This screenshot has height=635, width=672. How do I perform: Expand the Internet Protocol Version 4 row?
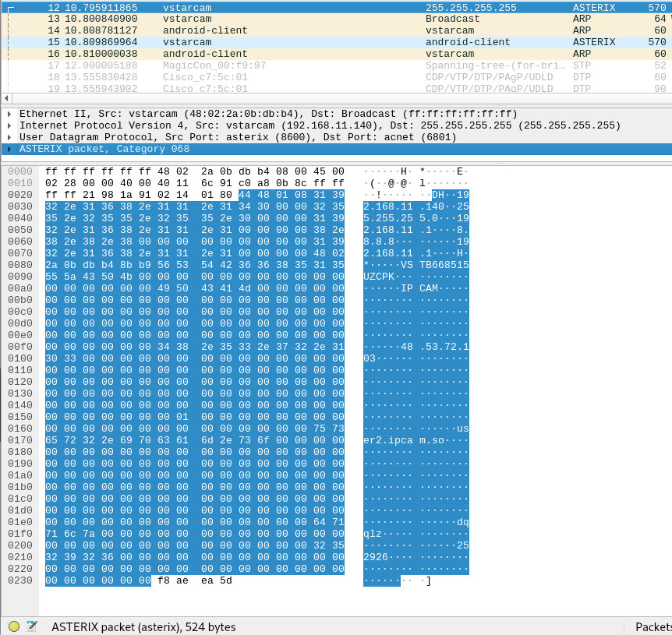(9, 125)
